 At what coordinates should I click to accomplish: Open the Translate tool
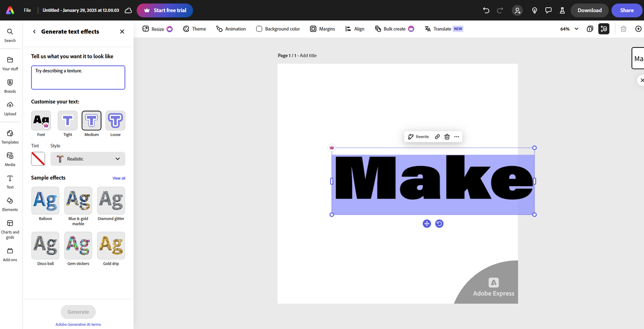pyautogui.click(x=444, y=29)
